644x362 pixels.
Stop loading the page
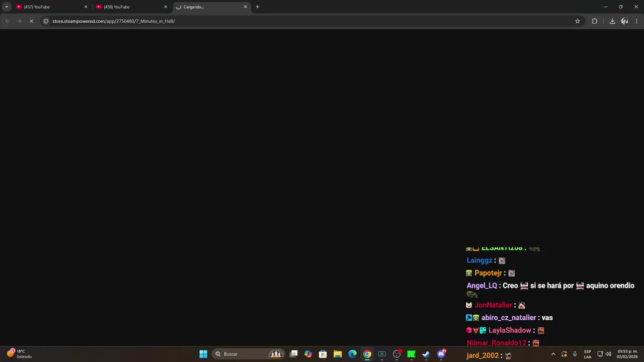31,21
